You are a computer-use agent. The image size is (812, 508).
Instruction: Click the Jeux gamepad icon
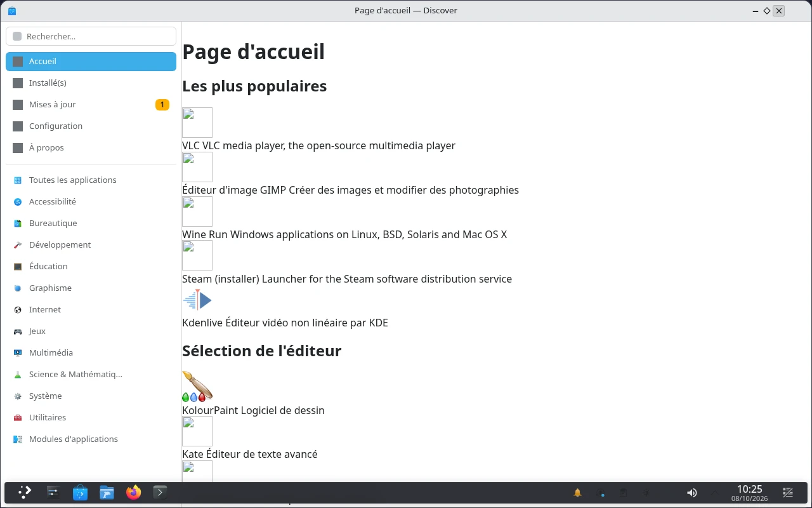[x=18, y=331]
